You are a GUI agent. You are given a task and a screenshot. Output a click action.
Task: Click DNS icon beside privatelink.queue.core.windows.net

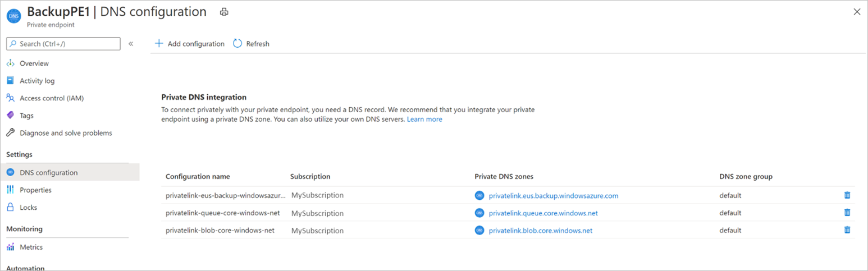coord(479,213)
